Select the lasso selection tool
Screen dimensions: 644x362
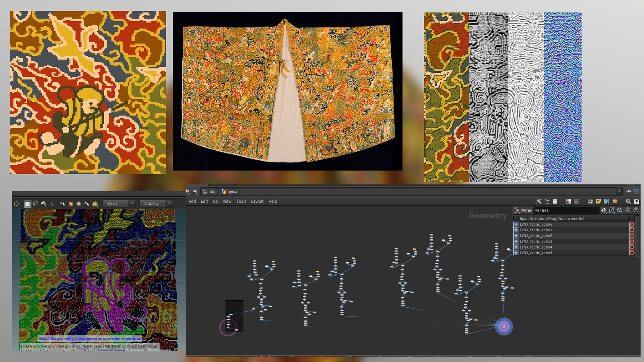tap(35, 204)
